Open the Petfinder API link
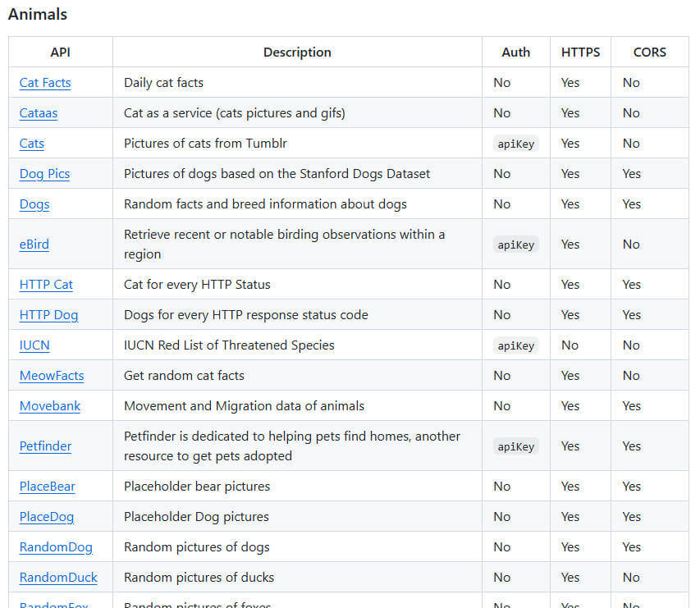Screen dimensions: 700x608 click(45, 446)
